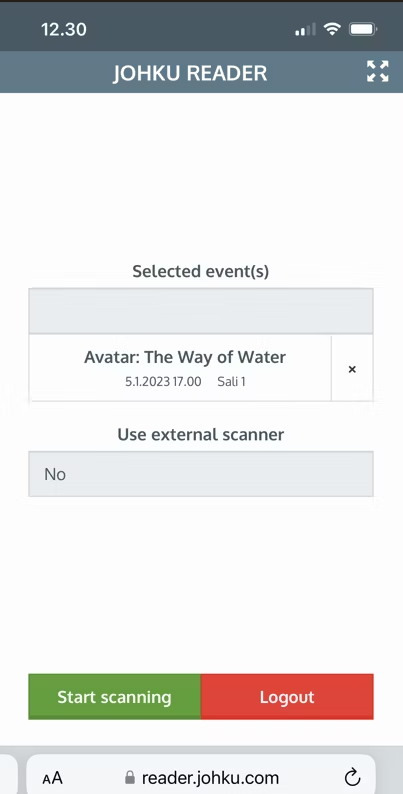Select the Avatar: The Way of Water event row
Image resolution: width=403 pixels, height=794 pixels.
[x=180, y=368]
